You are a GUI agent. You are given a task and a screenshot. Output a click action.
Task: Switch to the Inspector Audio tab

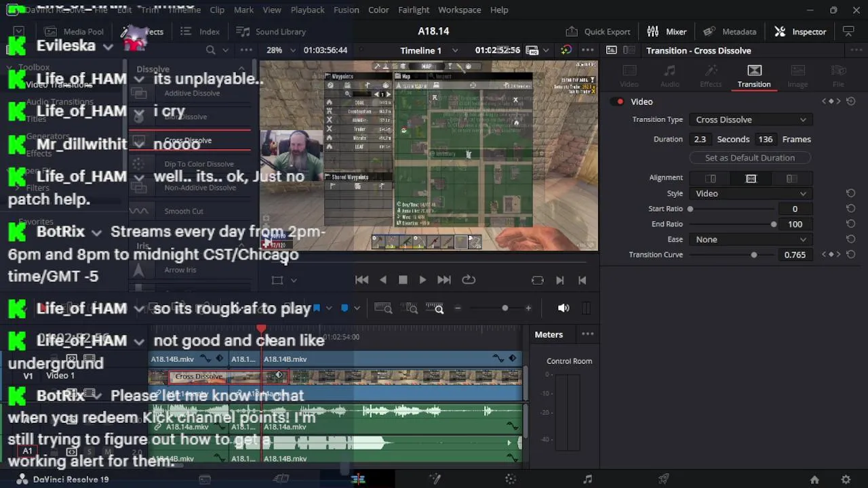[669, 76]
